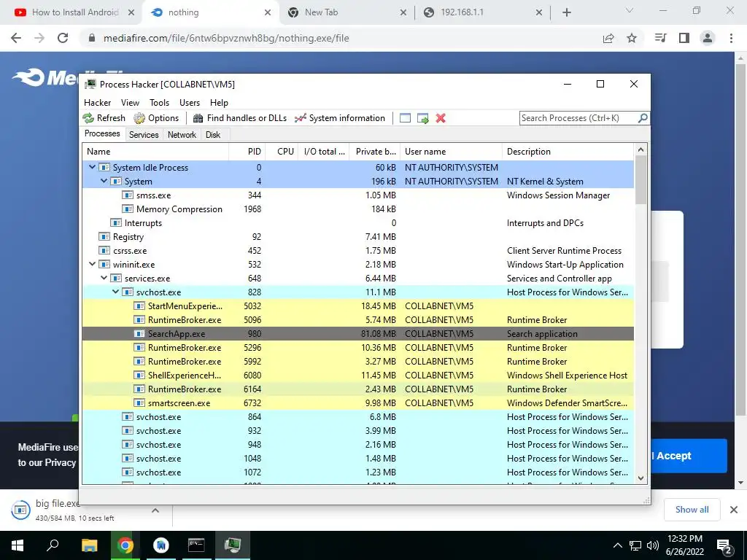Select the Interrupts row
The height and width of the screenshot is (560, 747).
357,223
